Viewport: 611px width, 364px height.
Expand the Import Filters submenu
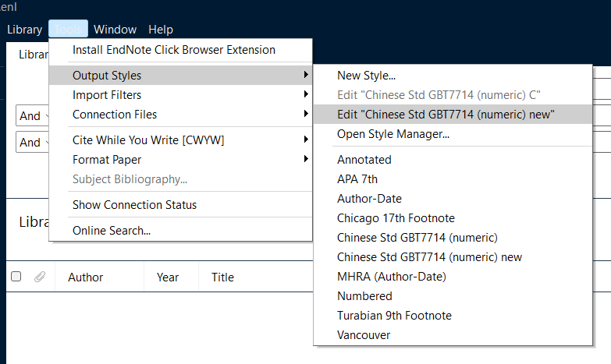pyautogui.click(x=181, y=94)
